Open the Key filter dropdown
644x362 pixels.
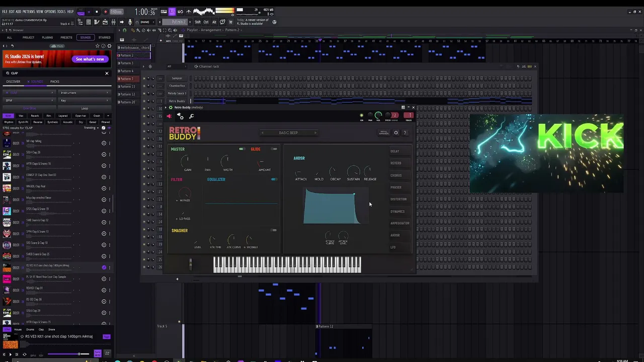point(85,101)
